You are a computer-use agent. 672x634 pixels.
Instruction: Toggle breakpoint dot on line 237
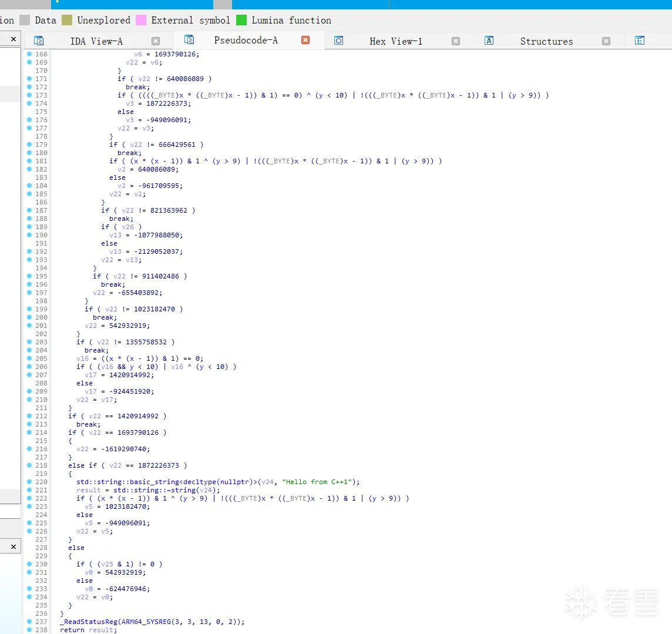click(x=29, y=622)
